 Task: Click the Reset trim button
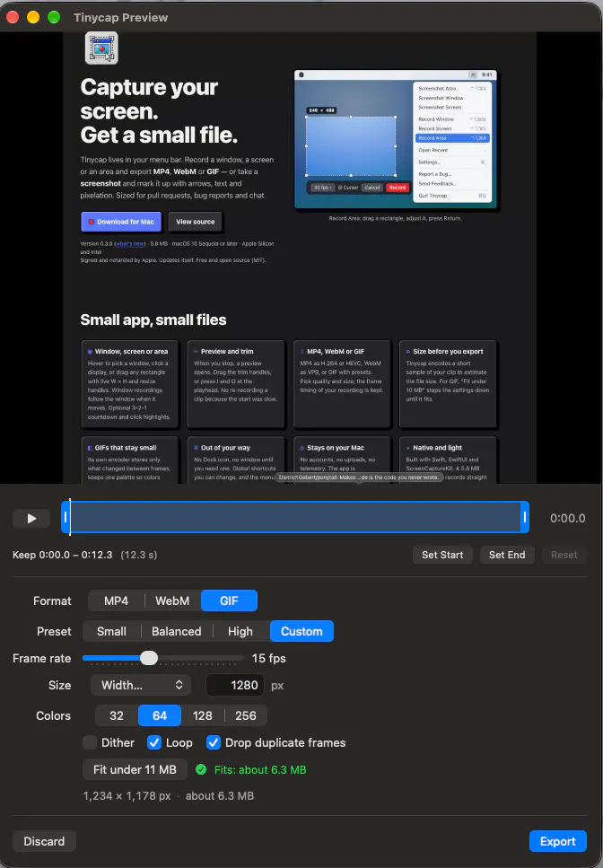click(x=564, y=555)
